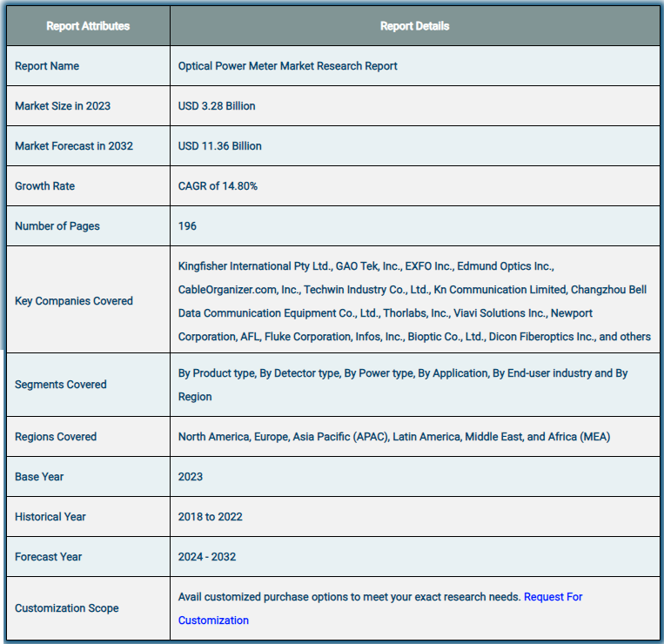
Task: Select the 'Regions Covered' attribute cell
Action: (x=88, y=437)
